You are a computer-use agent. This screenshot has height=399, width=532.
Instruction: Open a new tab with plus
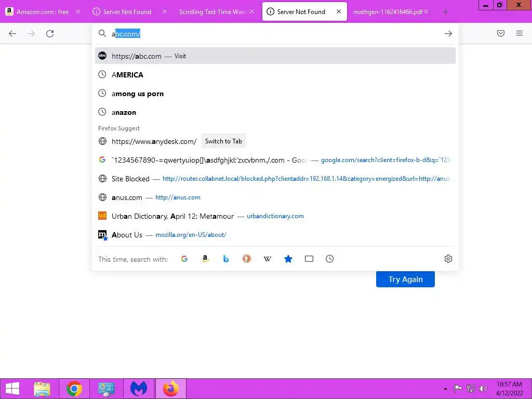point(445,12)
